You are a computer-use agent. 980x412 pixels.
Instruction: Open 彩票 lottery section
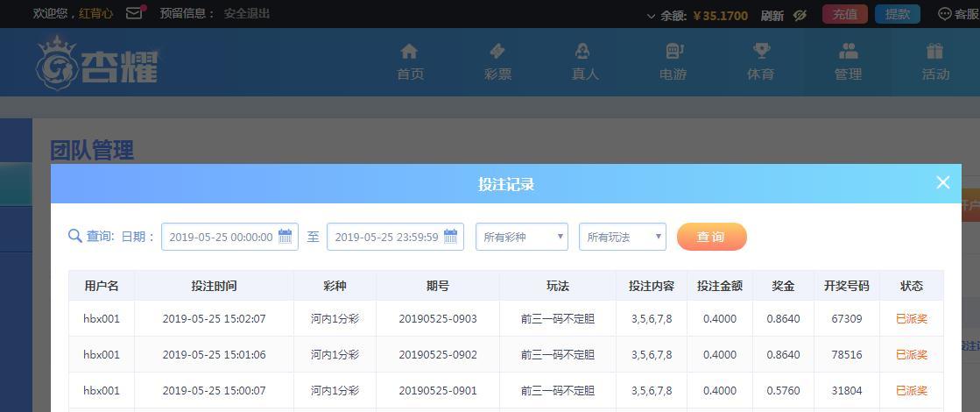click(497, 61)
